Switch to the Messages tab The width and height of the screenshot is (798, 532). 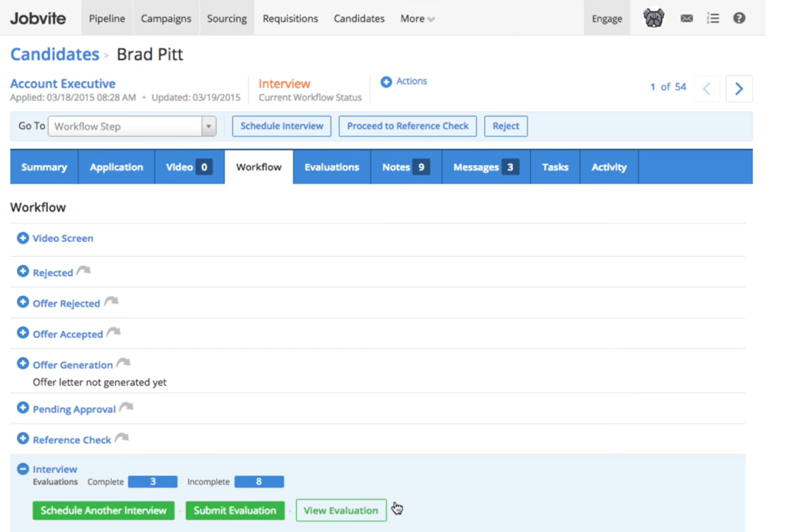(486, 167)
